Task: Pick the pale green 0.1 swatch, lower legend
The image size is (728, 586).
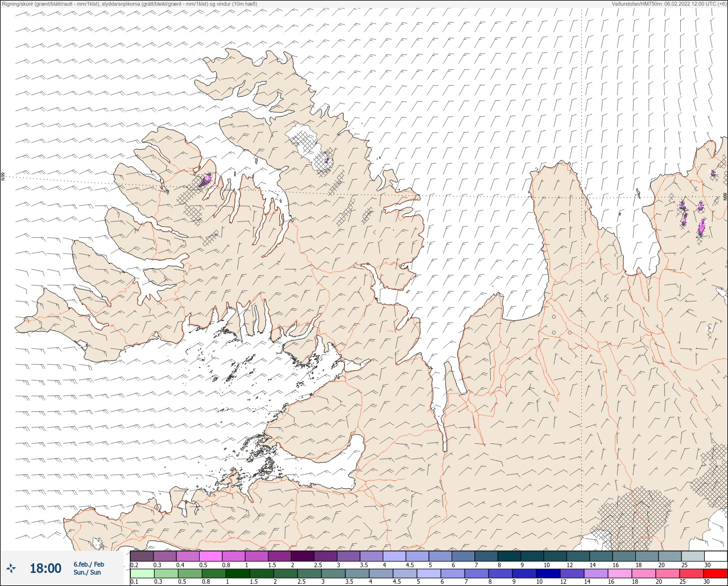Action: pyautogui.click(x=142, y=573)
